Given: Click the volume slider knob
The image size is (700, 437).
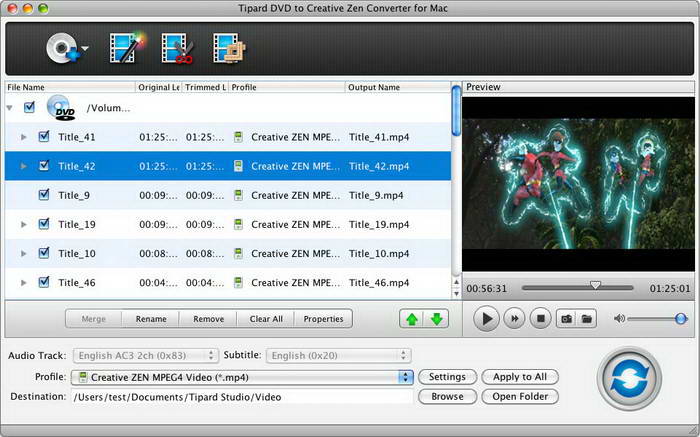Looking at the screenshot, I should [x=681, y=319].
